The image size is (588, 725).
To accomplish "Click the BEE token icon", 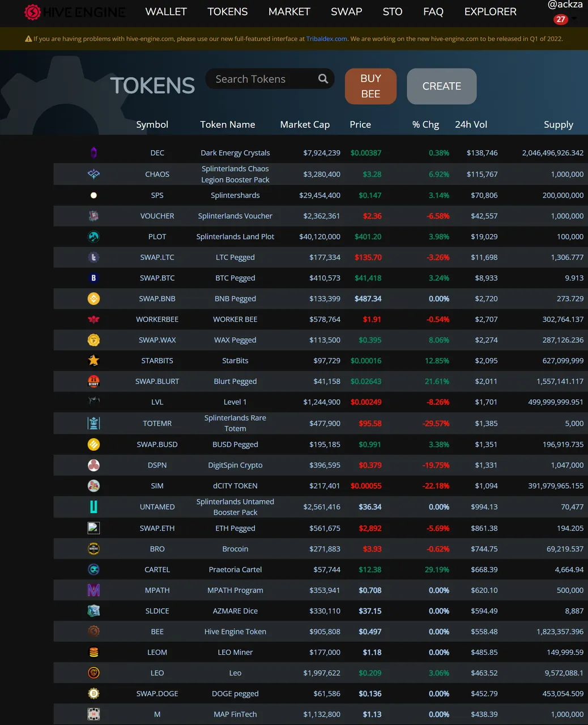I will point(93,631).
